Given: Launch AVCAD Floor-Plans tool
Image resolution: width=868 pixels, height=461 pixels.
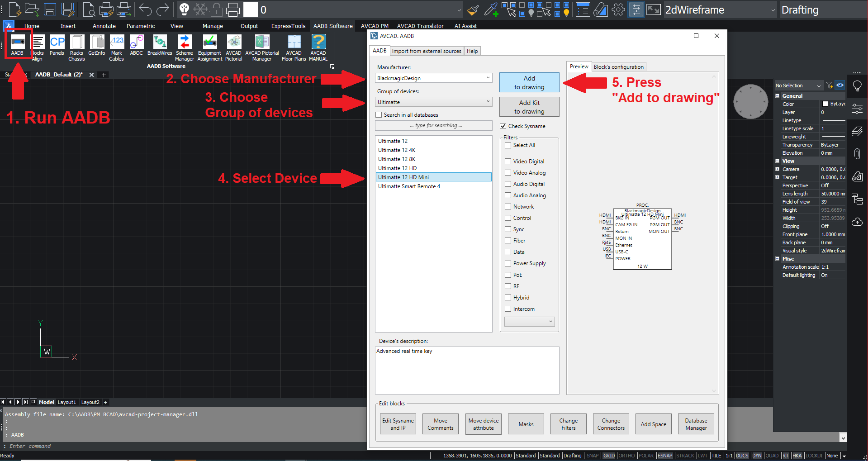Looking at the screenshot, I should click(x=294, y=48).
